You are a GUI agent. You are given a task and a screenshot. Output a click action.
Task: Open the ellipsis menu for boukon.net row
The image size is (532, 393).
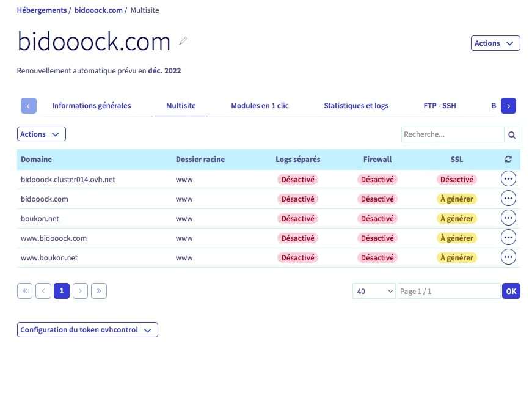pyautogui.click(x=508, y=218)
